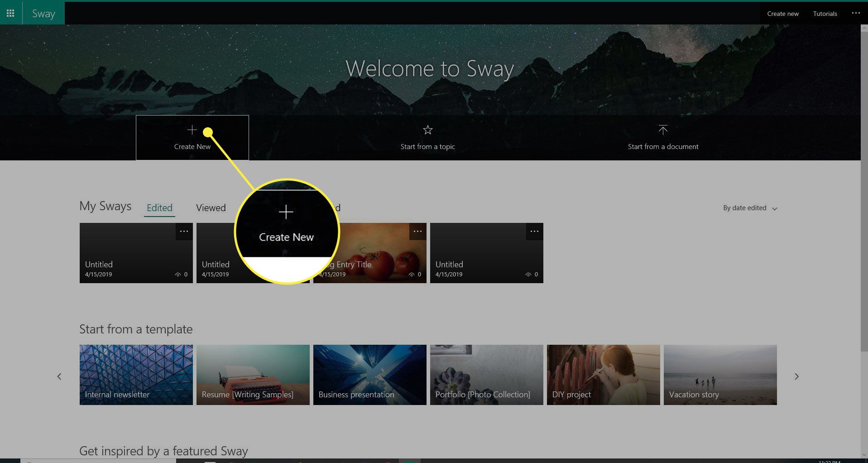Open the last Untitled Sway card
This screenshot has width=868, height=463.
pyautogui.click(x=486, y=253)
